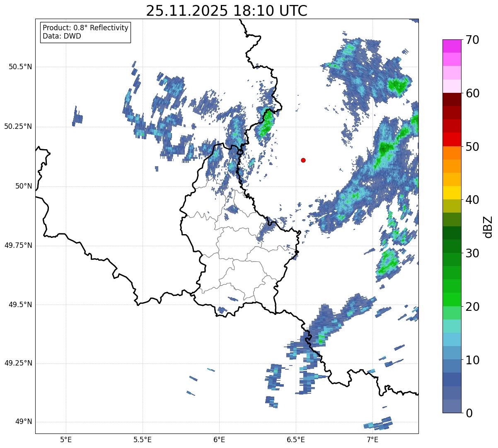Pick the magenta swatch at colorbar top

(x=452, y=46)
